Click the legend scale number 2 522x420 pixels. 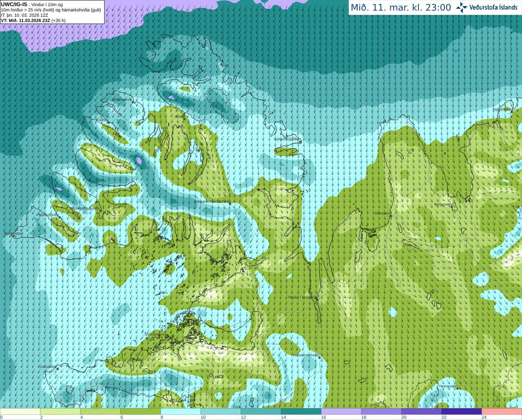click(41, 417)
